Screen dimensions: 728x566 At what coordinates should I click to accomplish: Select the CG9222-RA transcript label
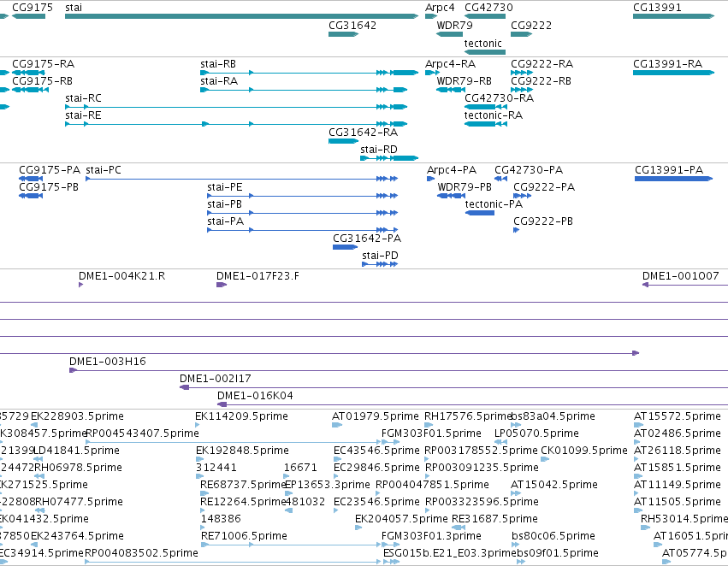pyautogui.click(x=542, y=63)
